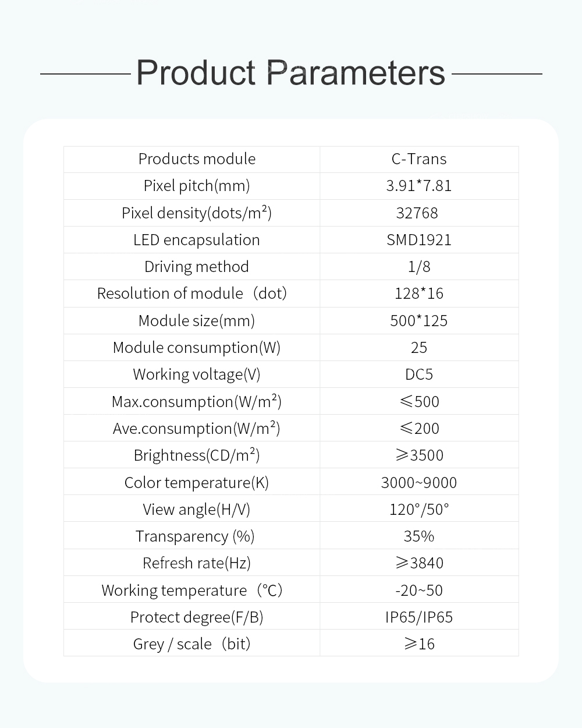Select the LED encapsulation label
The width and height of the screenshot is (582, 728).
click(x=197, y=240)
